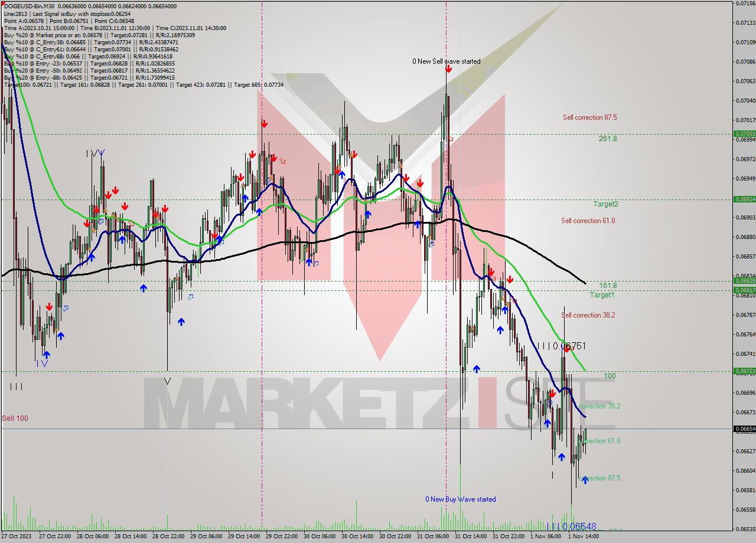Screen dimensions: 756x543
Task: Click the 0.06696 price axis value
Action: [x=745, y=392]
